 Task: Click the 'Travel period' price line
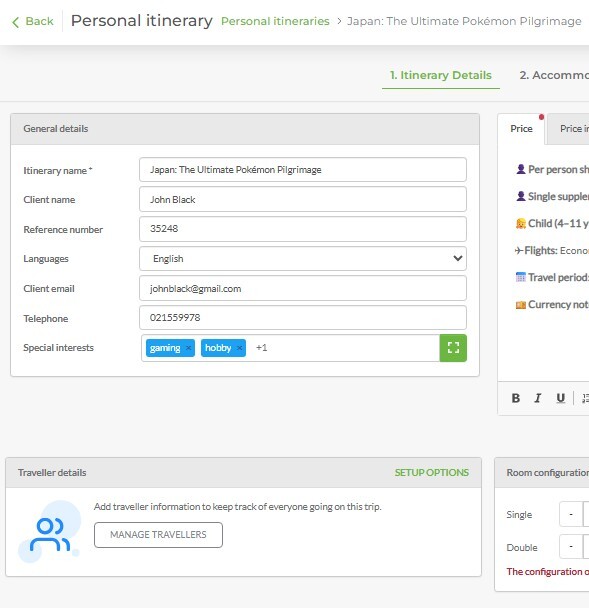(x=552, y=278)
